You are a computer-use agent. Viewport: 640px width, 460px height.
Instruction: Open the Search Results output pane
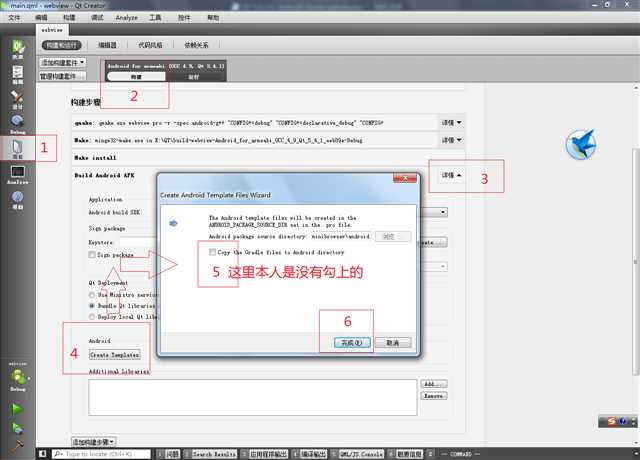tap(210, 454)
